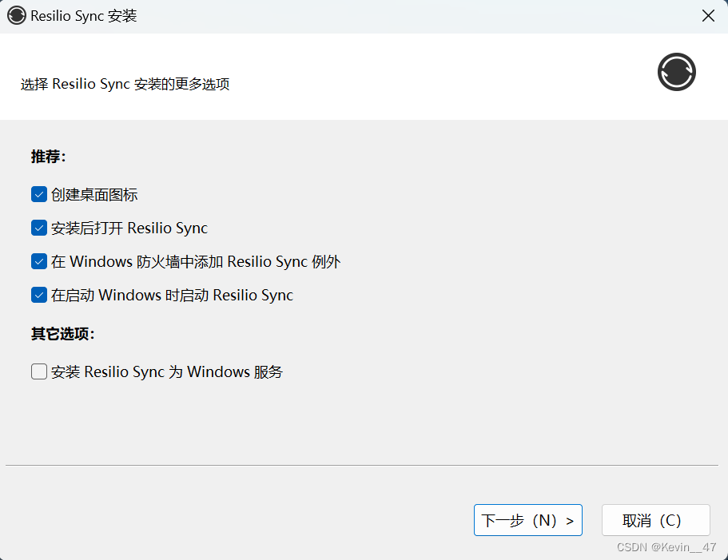The width and height of the screenshot is (728, 560).
Task: Close the Resilio Sync installer window
Action: pos(707,16)
